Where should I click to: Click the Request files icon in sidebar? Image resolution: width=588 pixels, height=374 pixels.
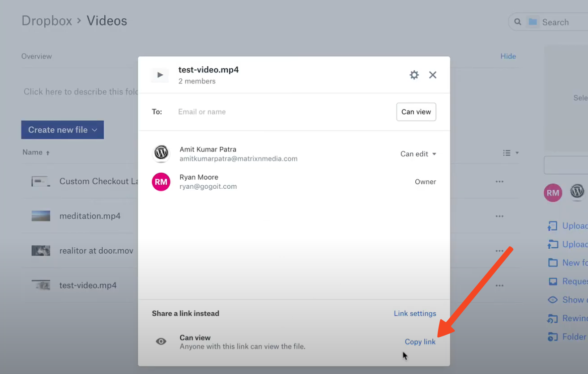553,281
